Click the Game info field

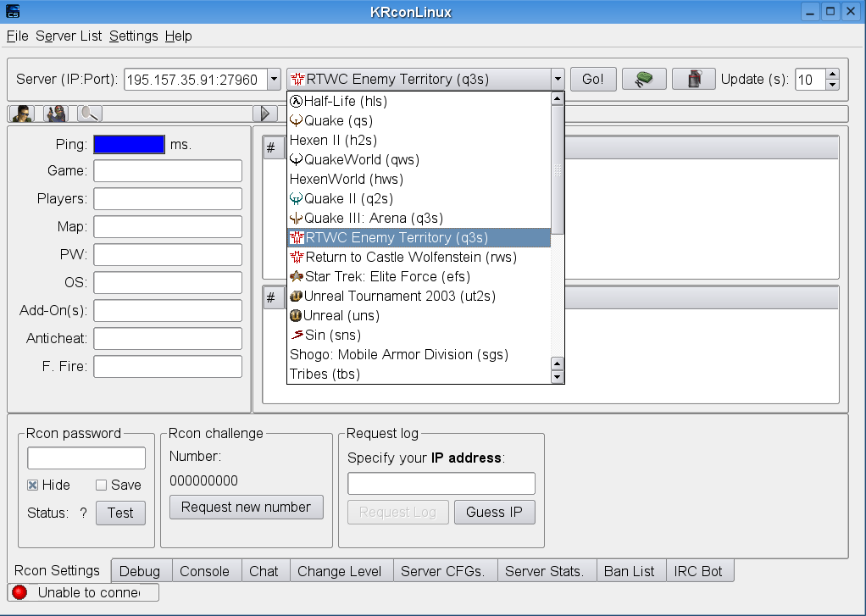point(168,170)
